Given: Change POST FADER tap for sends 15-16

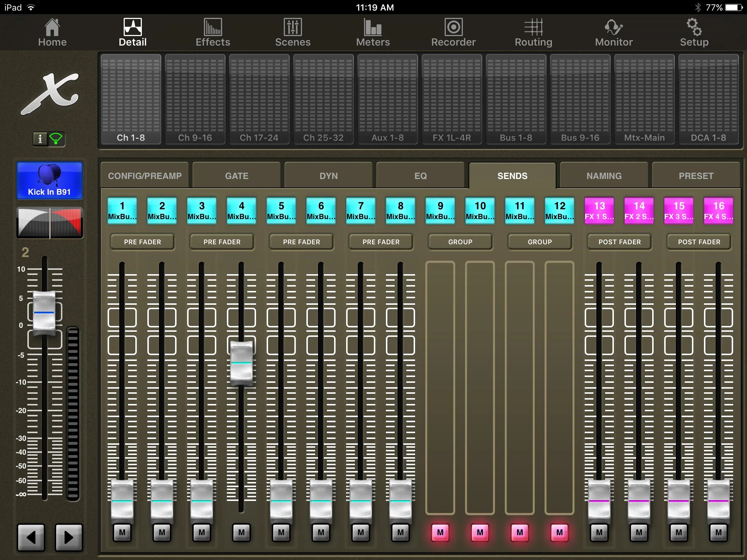Looking at the screenshot, I should click(699, 242).
